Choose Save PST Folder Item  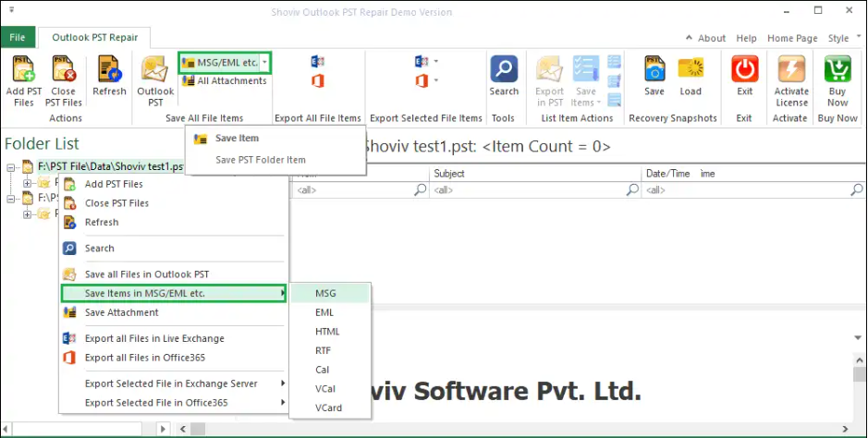point(275,160)
